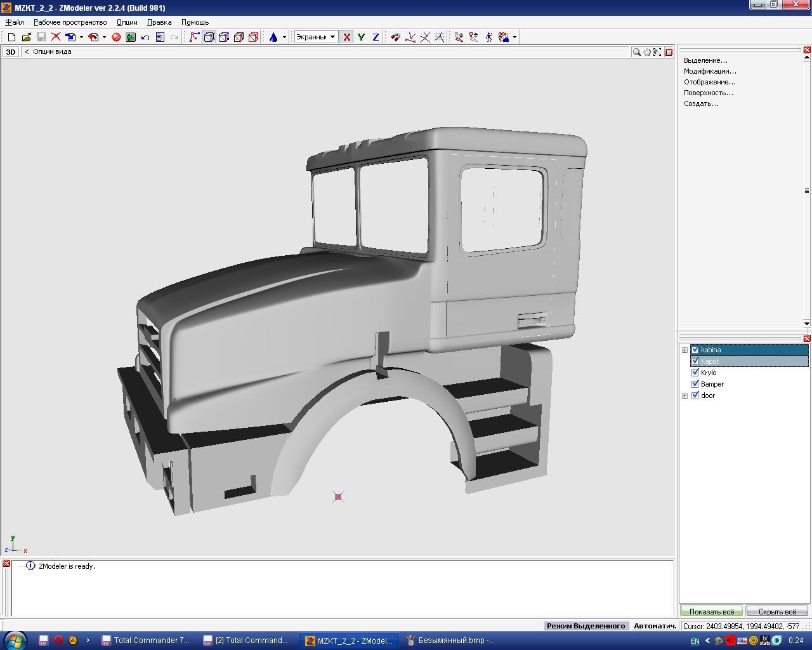The width and height of the screenshot is (812, 650).
Task: Click the undo arrow icon
Action: [145, 37]
